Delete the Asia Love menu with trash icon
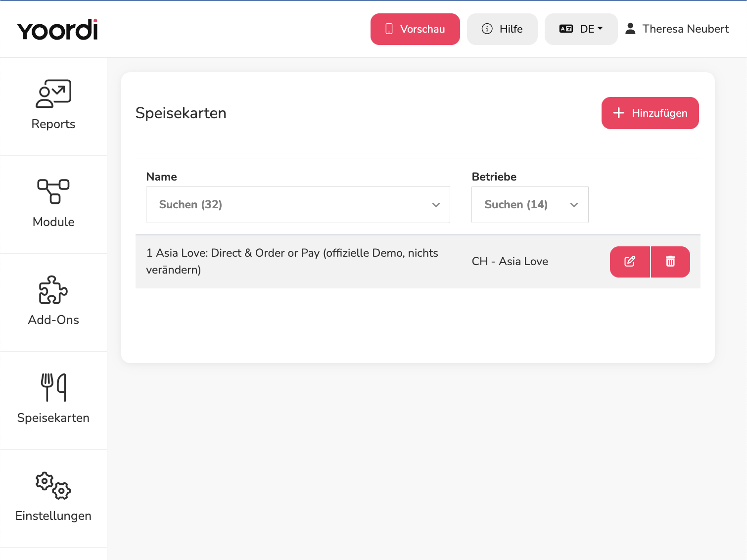 (670, 262)
